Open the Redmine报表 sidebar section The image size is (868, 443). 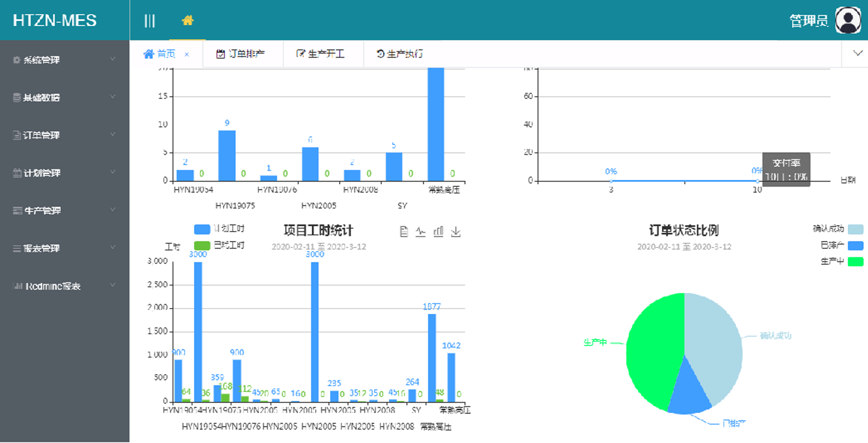click(x=64, y=286)
